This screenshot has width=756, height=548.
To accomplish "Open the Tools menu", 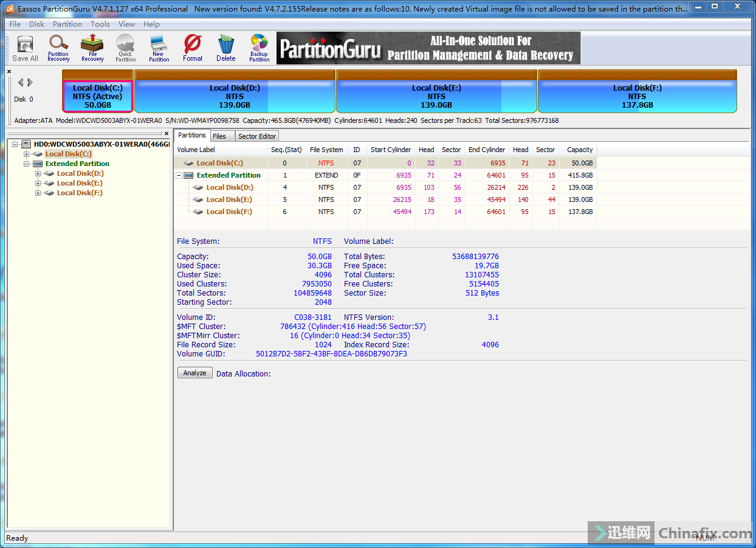I will tap(100, 24).
